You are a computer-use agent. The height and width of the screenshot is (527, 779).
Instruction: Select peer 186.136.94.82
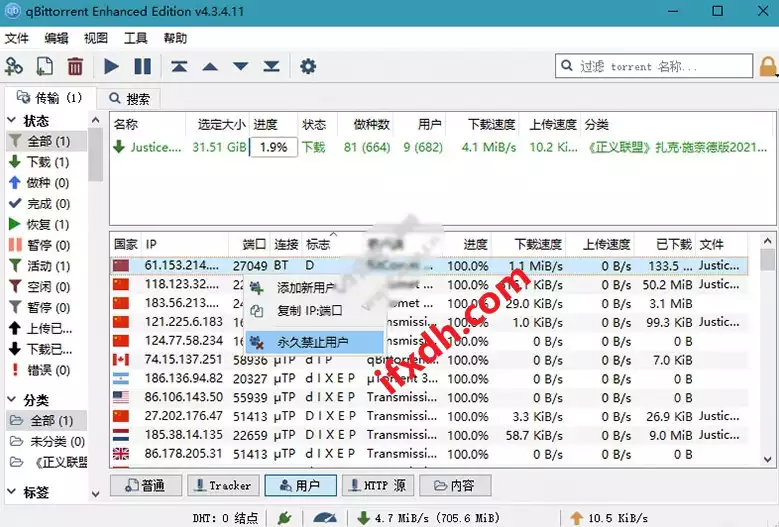(429, 379)
